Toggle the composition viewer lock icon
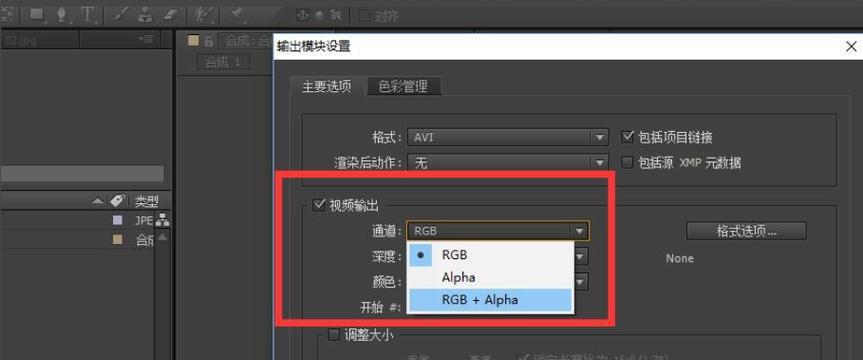The width and height of the screenshot is (863, 360). point(209,41)
